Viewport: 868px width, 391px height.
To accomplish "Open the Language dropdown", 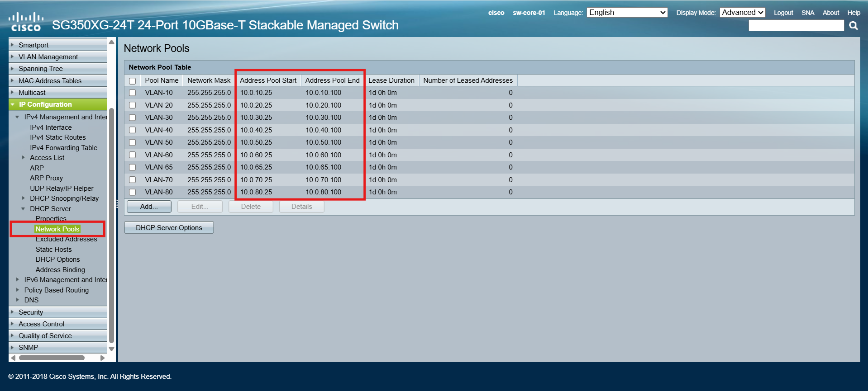I will [x=627, y=13].
